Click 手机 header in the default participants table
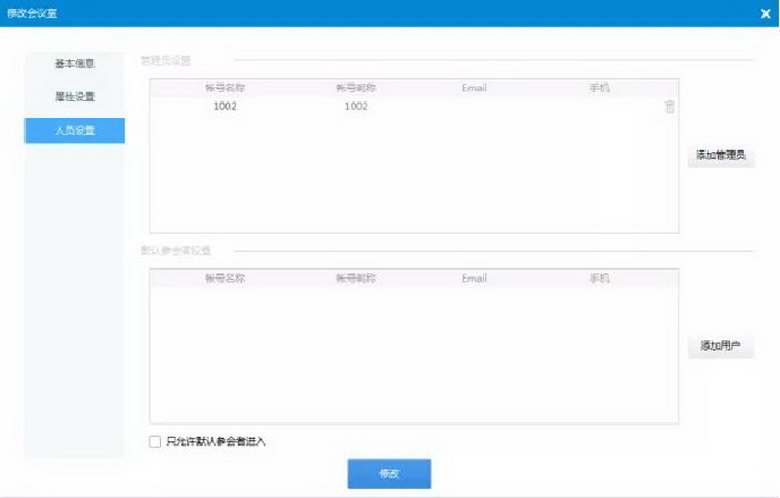Image resolution: width=780 pixels, height=498 pixels. pyautogui.click(x=600, y=278)
